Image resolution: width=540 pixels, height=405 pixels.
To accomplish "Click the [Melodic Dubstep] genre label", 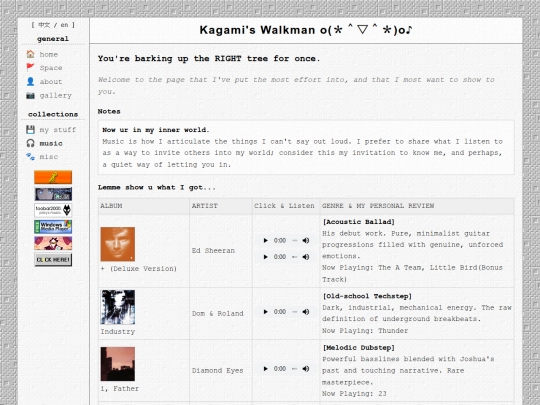I will coord(359,347).
